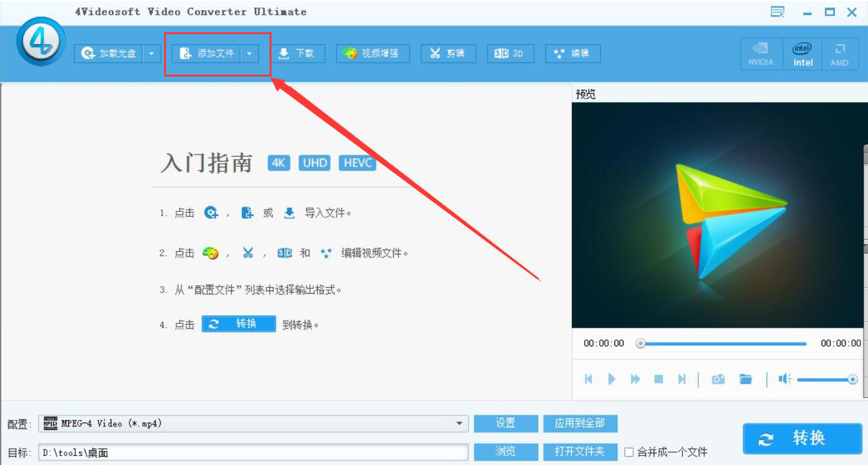This screenshot has height=465, width=868.
Task: Take a snapshot with camera icon
Action: click(x=718, y=379)
